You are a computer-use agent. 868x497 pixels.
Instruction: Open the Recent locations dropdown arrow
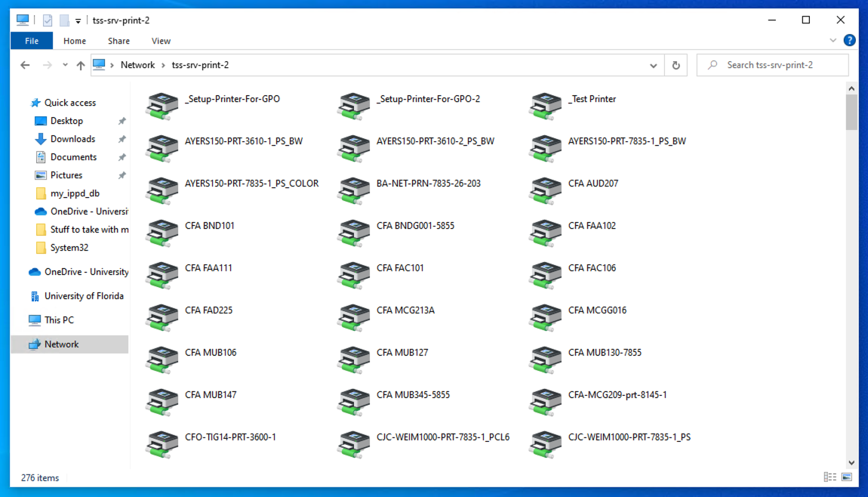(x=65, y=65)
